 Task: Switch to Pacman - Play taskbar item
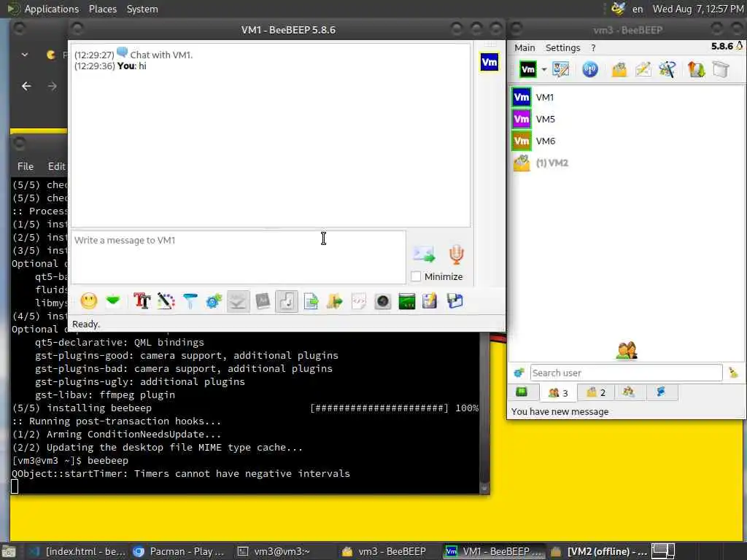(x=179, y=551)
